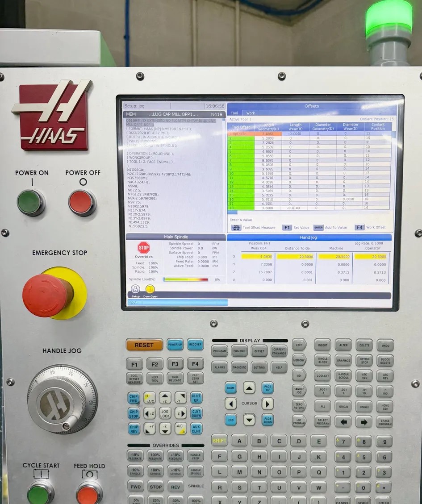This screenshot has width=422, height=504.
Task: Push the -X jog key
Action: [180, 413]
